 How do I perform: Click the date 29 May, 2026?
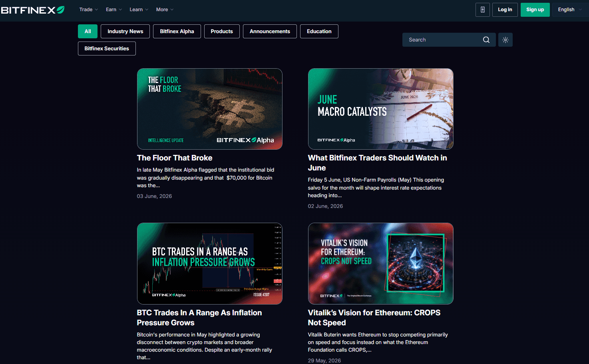coord(324,360)
